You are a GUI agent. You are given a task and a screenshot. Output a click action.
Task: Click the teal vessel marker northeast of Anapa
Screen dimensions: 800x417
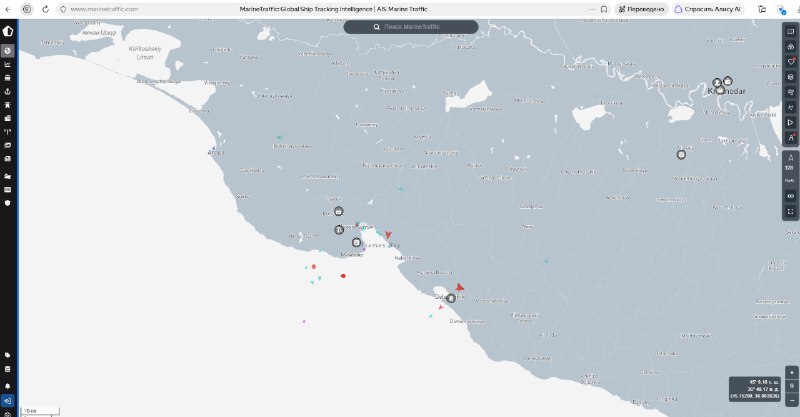(279, 137)
